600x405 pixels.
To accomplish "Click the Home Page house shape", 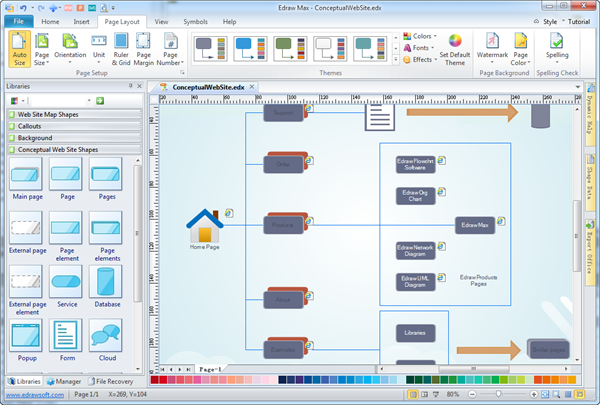I will coord(204,227).
